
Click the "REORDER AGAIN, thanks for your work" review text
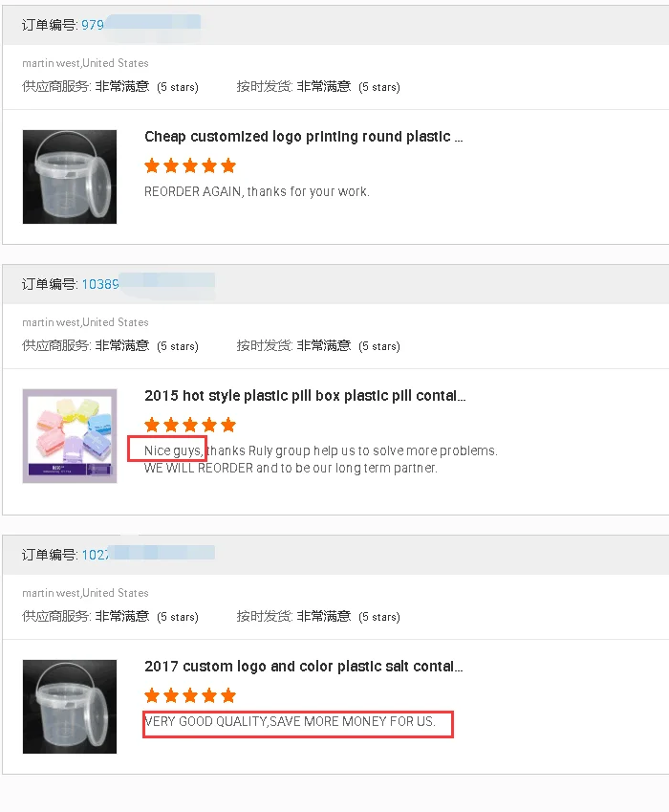coord(256,191)
